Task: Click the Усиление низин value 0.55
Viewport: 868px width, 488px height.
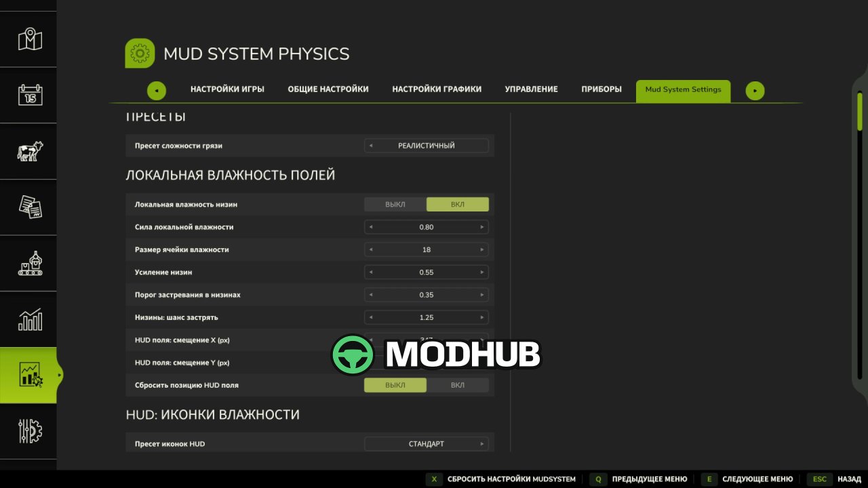Action: pos(427,272)
